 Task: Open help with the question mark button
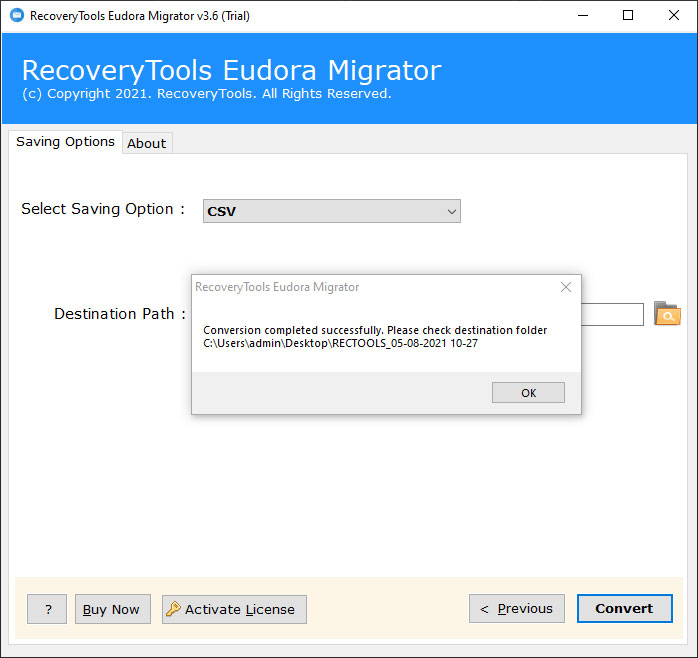click(x=47, y=609)
